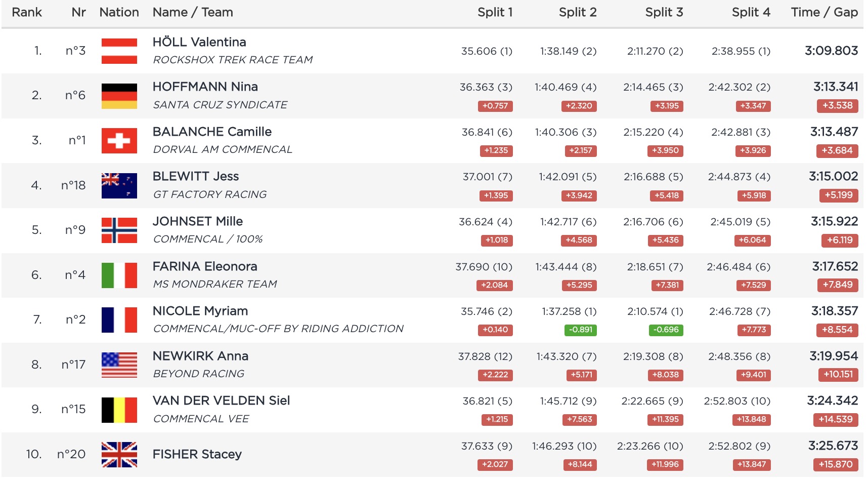
Task: Click SANTA CRUZ SYNDICATE team name
Action: 220,105
